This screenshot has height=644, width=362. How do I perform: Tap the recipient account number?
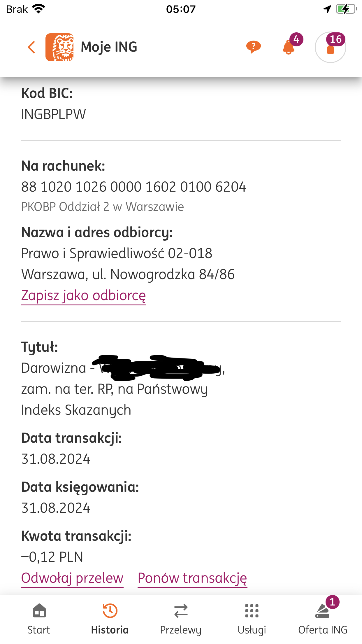pyautogui.click(x=133, y=187)
